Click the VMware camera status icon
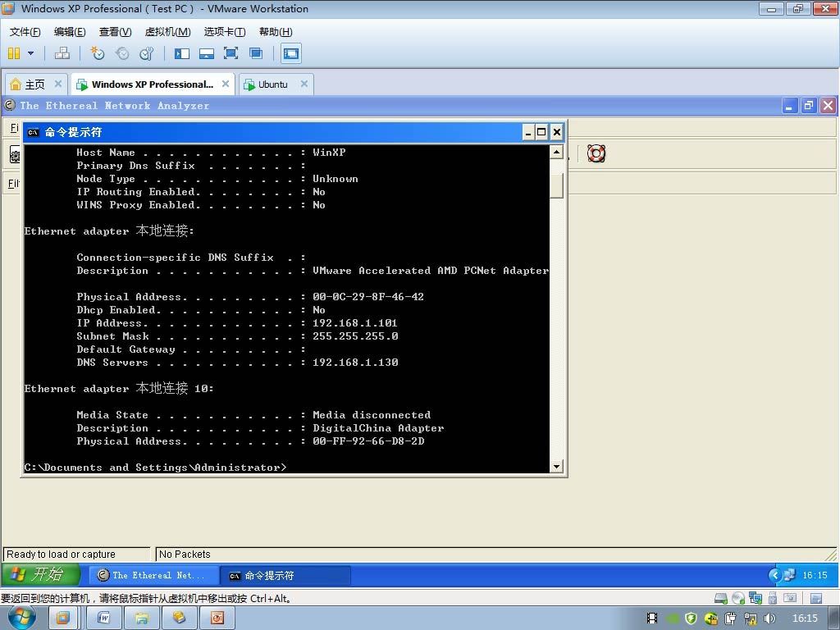This screenshot has height=630, width=840. (x=790, y=598)
